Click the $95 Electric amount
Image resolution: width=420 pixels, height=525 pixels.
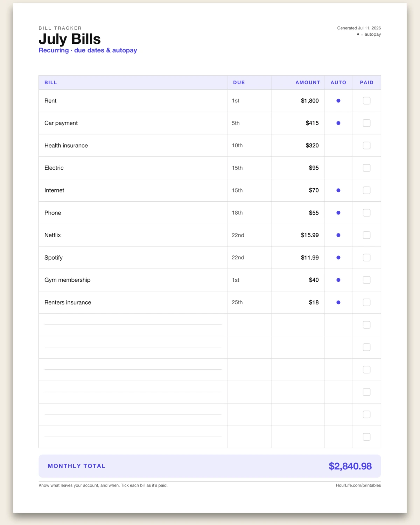(314, 168)
